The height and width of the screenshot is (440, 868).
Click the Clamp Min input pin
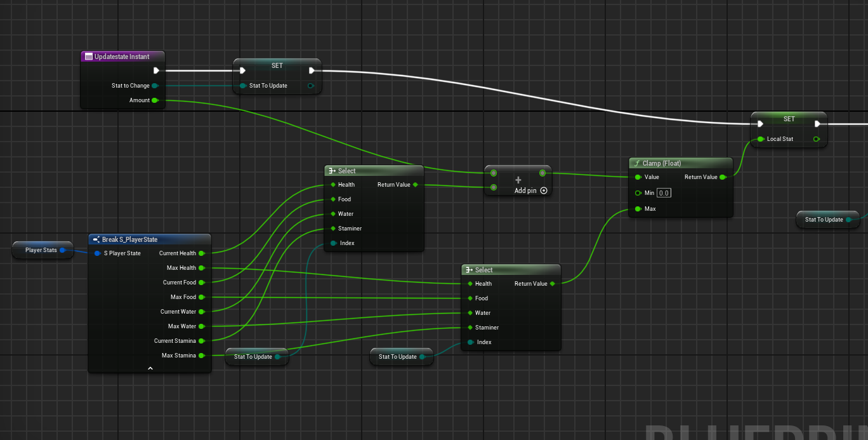(638, 193)
